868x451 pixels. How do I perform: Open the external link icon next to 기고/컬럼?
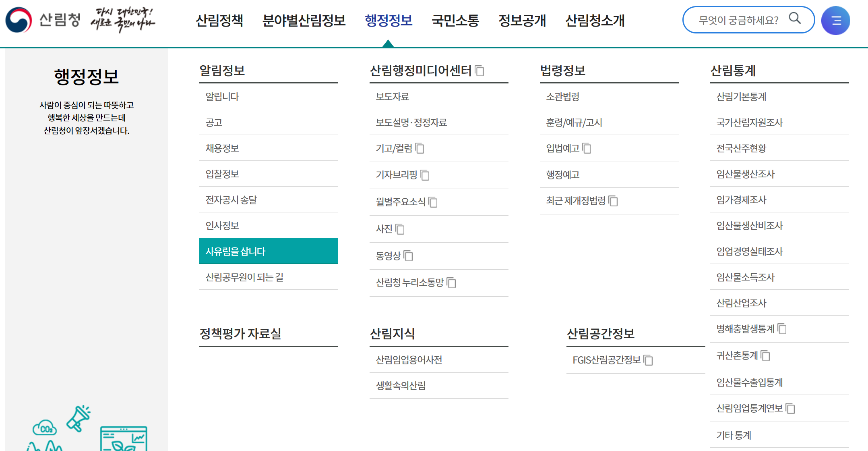(x=420, y=148)
